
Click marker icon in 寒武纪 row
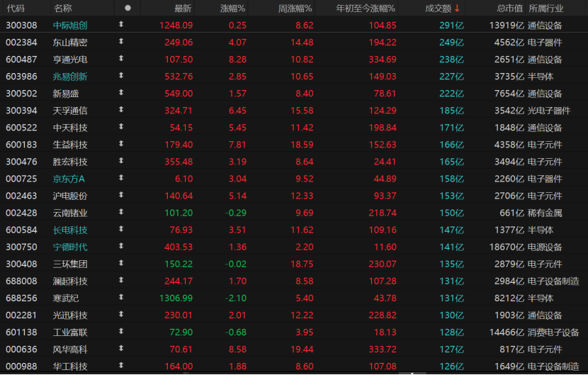click(121, 297)
